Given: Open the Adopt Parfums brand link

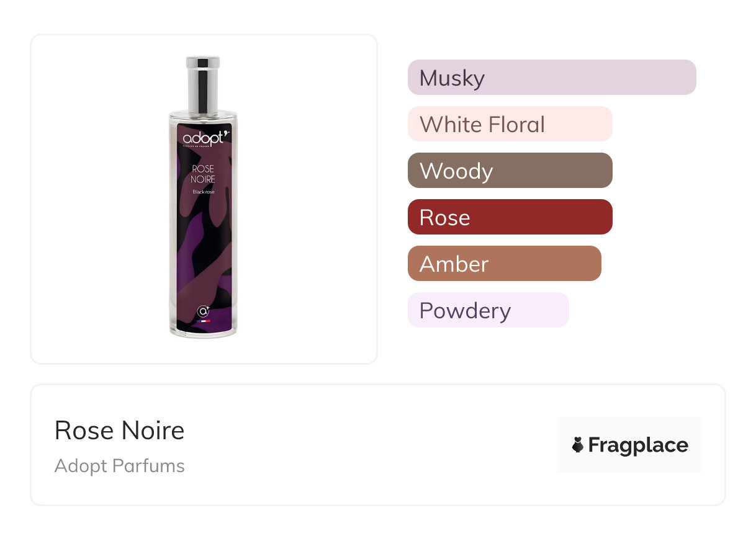Looking at the screenshot, I should (x=120, y=466).
